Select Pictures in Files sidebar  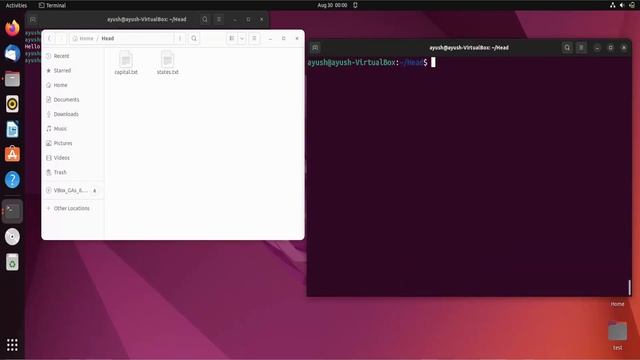(73, 143)
